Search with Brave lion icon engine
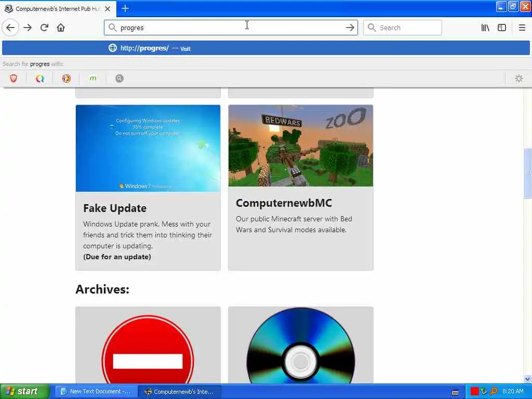 [x=14, y=78]
